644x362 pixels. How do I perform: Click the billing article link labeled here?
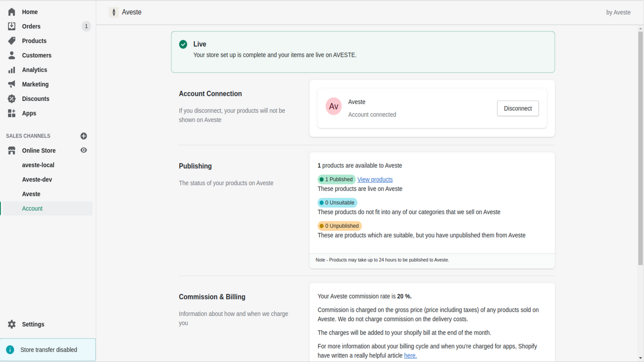pos(410,355)
